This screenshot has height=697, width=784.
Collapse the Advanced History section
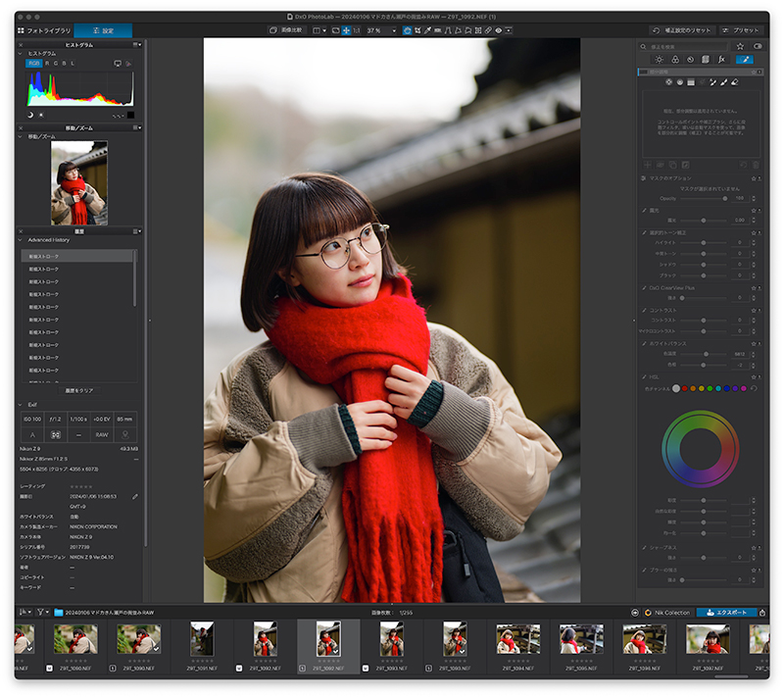point(21,240)
